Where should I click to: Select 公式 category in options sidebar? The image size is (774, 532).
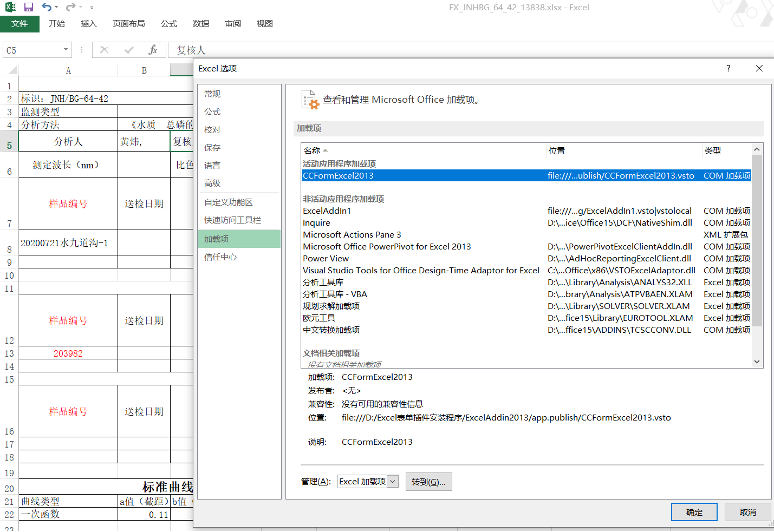239,111
